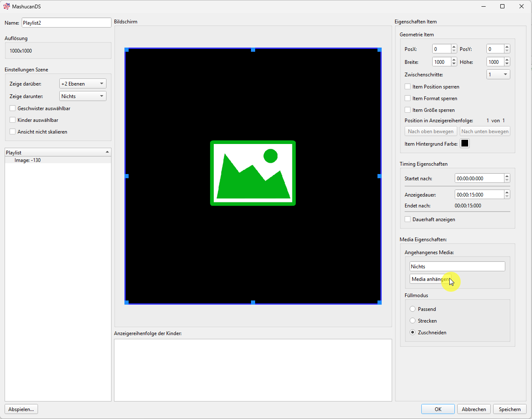Decrease Höhe using the down arrow

click(507, 64)
